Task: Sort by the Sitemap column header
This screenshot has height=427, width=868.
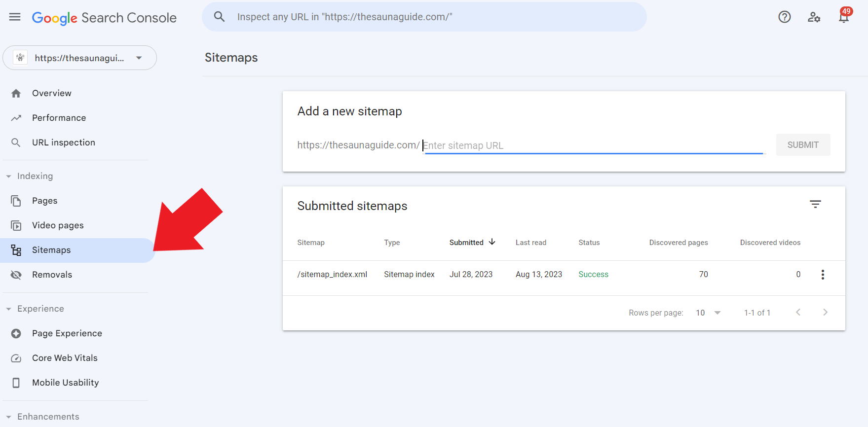Action: (x=311, y=243)
